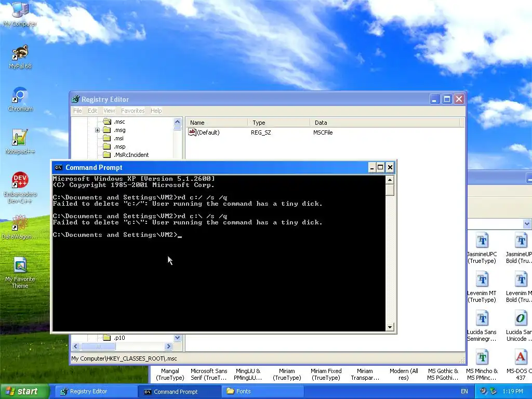Open the Help menu in Registry Editor
Screen dimensions: 532x399
[156, 111]
